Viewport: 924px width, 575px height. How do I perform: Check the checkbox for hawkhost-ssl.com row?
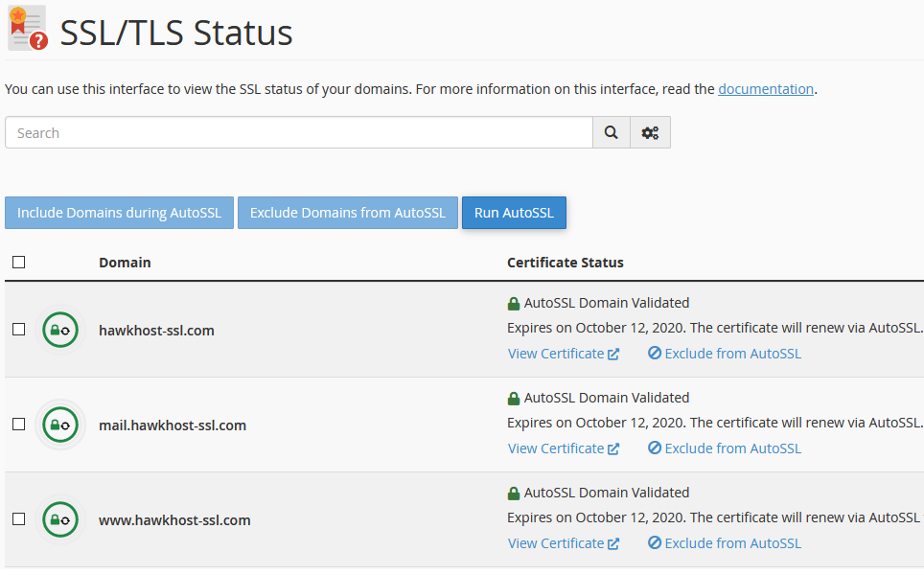click(x=16, y=329)
